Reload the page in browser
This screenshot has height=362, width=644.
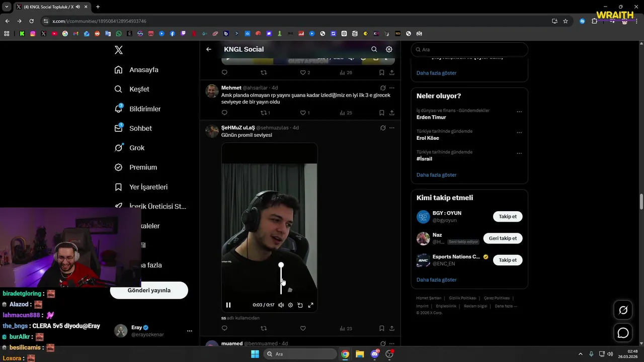(31, 21)
